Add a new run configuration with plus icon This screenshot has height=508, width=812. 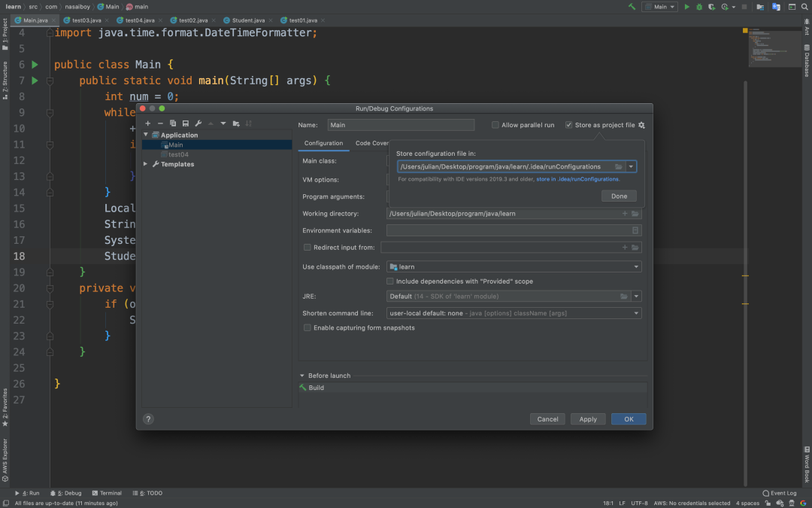(147, 123)
